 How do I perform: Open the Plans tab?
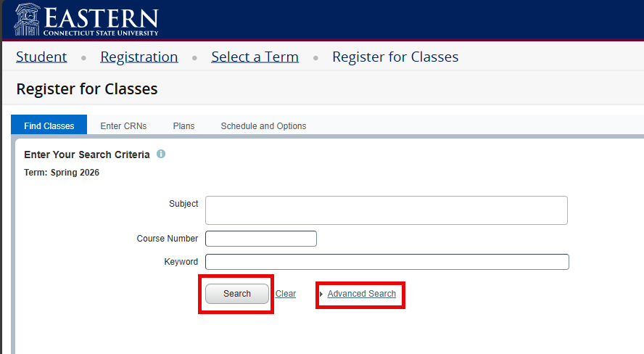pyautogui.click(x=183, y=125)
